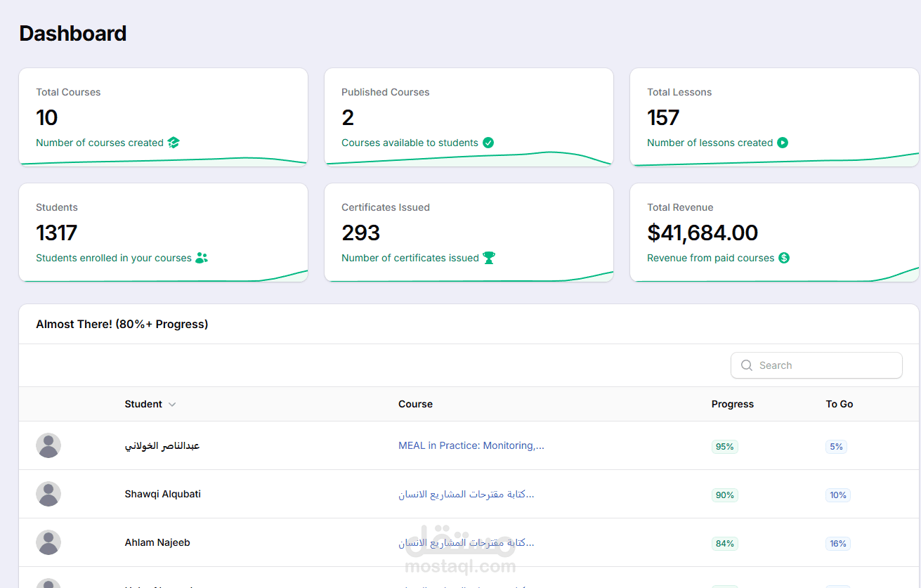
Task: Click the checkmark icon beside Courses available
Action: [x=488, y=143]
